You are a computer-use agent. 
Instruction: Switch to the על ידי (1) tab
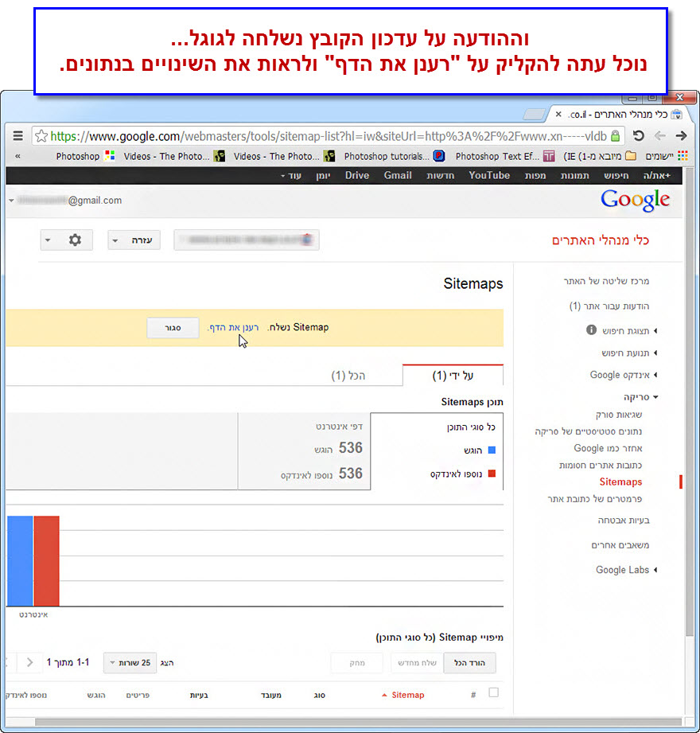tap(453, 376)
